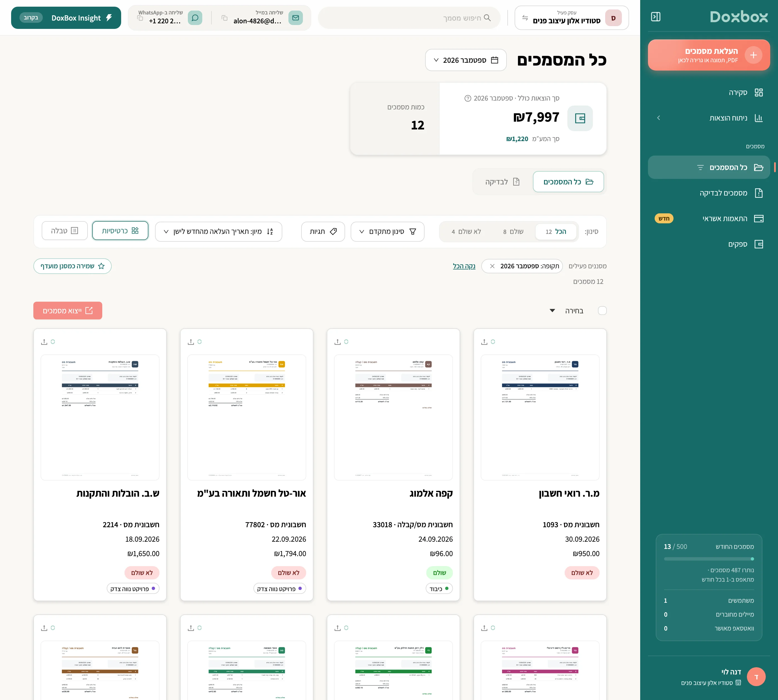Click the wallet icon in totals card
This screenshot has height=700, width=778.
click(x=580, y=118)
